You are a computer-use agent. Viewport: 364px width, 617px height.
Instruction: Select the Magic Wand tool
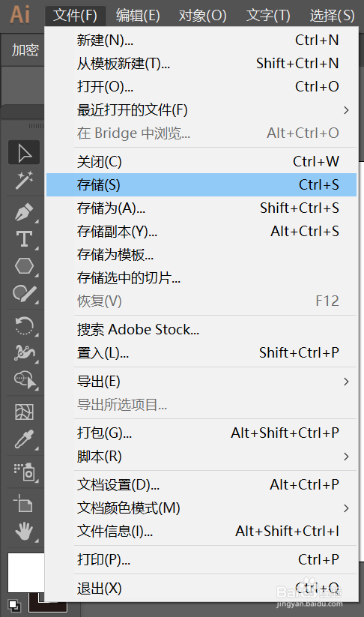point(24,181)
